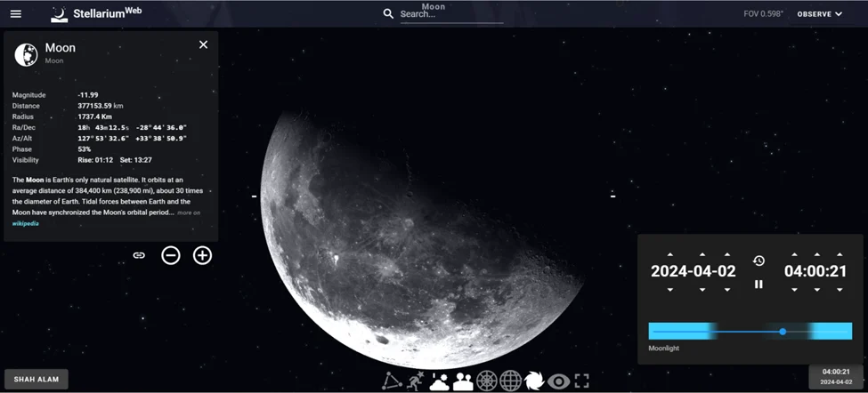Zoom out with the minus circle button
The image size is (868, 393).
click(171, 255)
